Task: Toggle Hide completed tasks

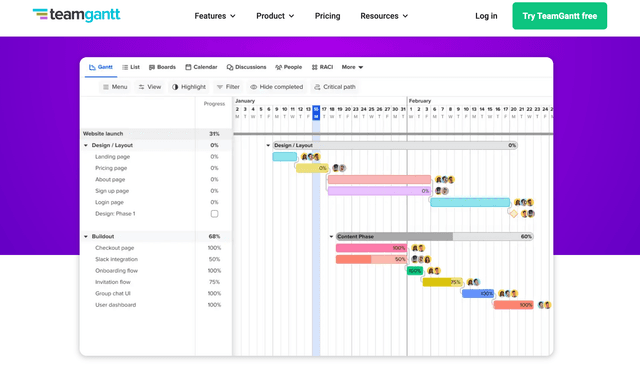Action: pyautogui.click(x=277, y=87)
